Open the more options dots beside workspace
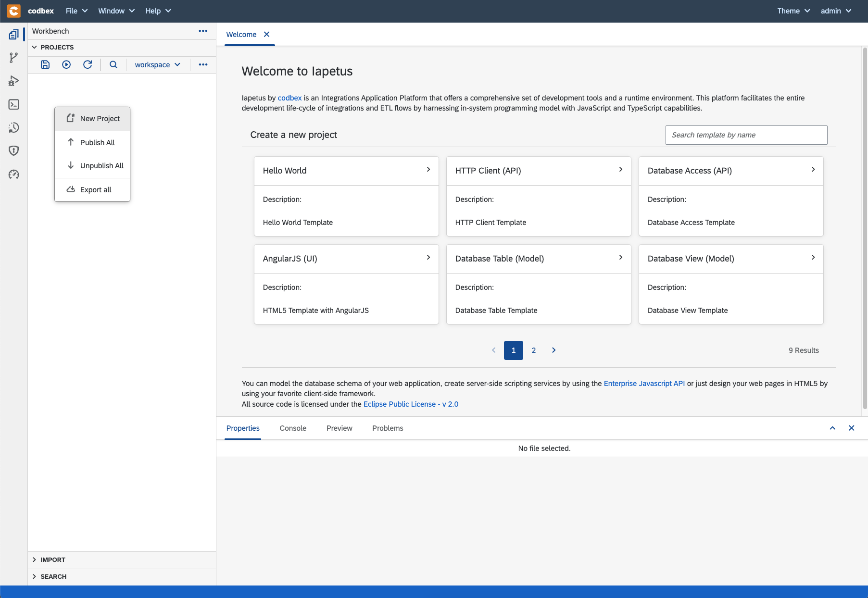This screenshot has width=868, height=598. (x=203, y=64)
